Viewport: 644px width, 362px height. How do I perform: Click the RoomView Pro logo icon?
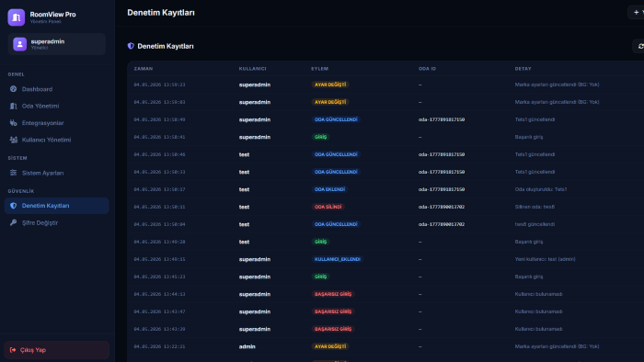pos(17,17)
